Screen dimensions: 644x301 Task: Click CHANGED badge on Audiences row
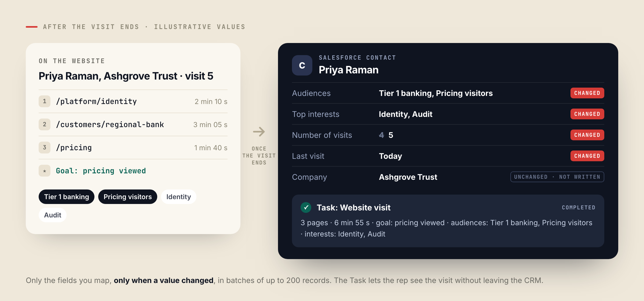point(587,93)
